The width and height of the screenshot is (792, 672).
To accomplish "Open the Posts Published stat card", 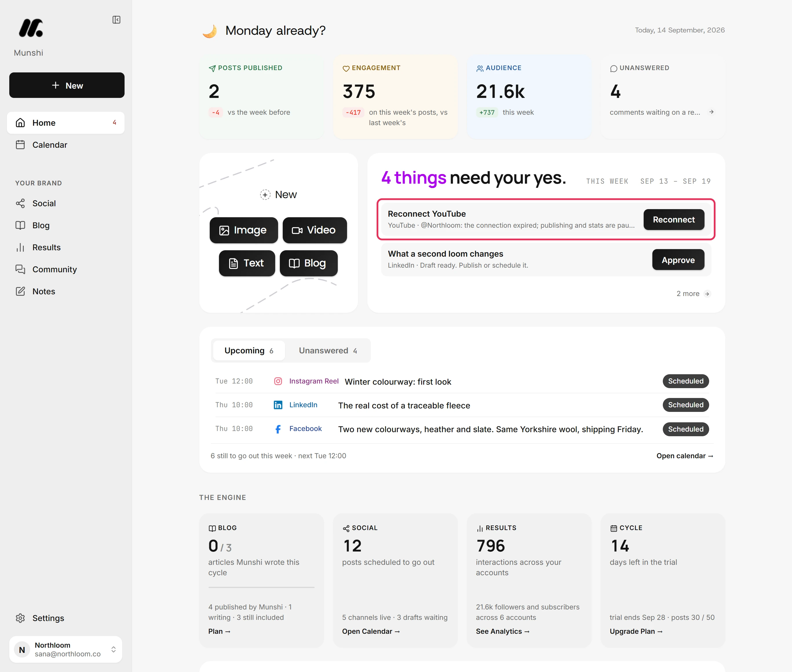I will [261, 97].
